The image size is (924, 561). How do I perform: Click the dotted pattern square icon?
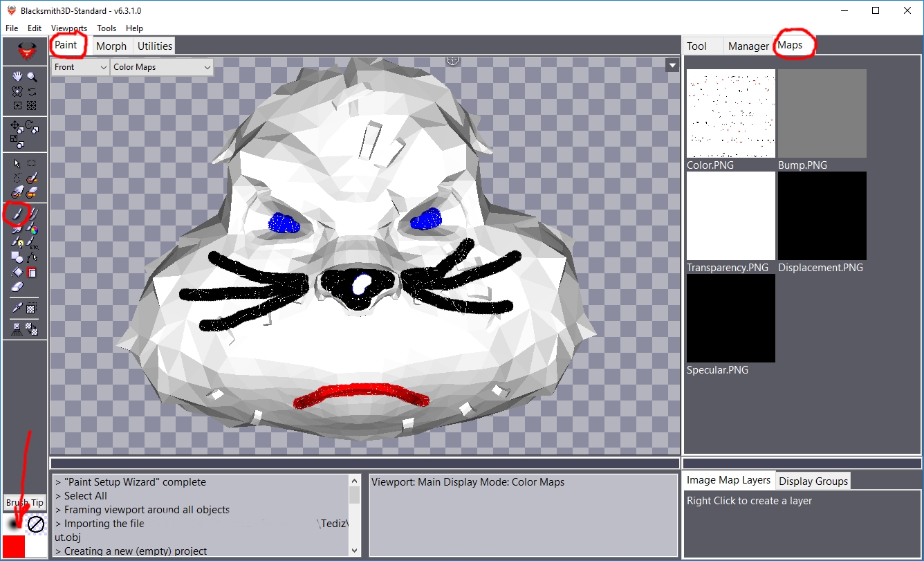point(32,309)
